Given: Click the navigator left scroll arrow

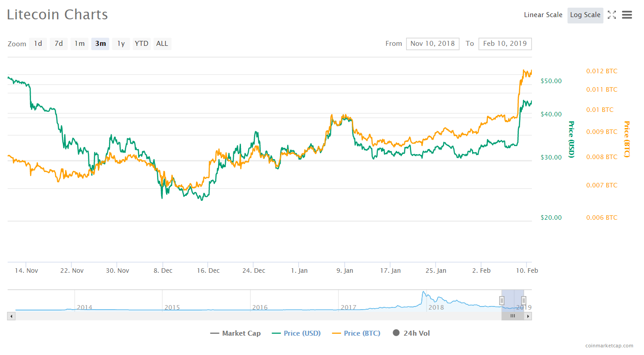Looking at the screenshot, I should tap(11, 316).
